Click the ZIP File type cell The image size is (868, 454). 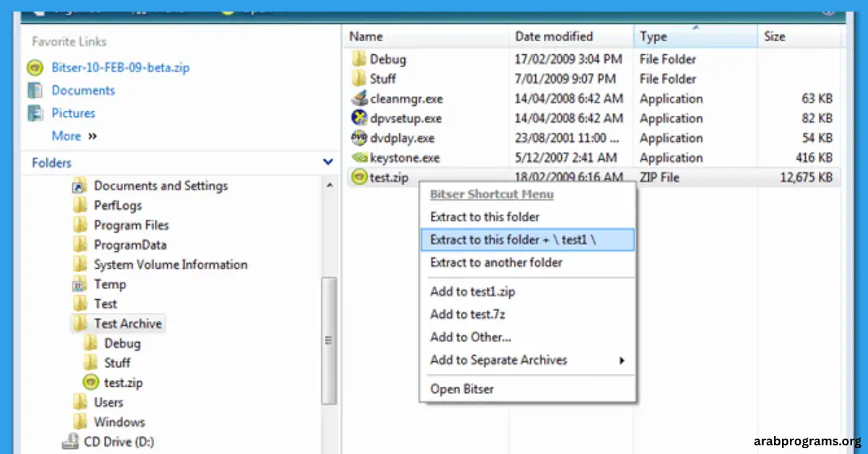coord(660,177)
